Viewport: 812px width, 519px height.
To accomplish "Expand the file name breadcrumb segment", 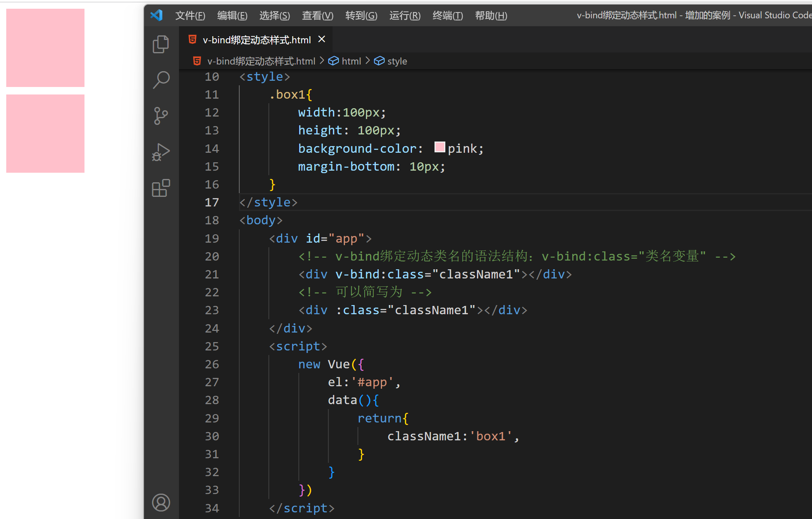I will pos(261,61).
